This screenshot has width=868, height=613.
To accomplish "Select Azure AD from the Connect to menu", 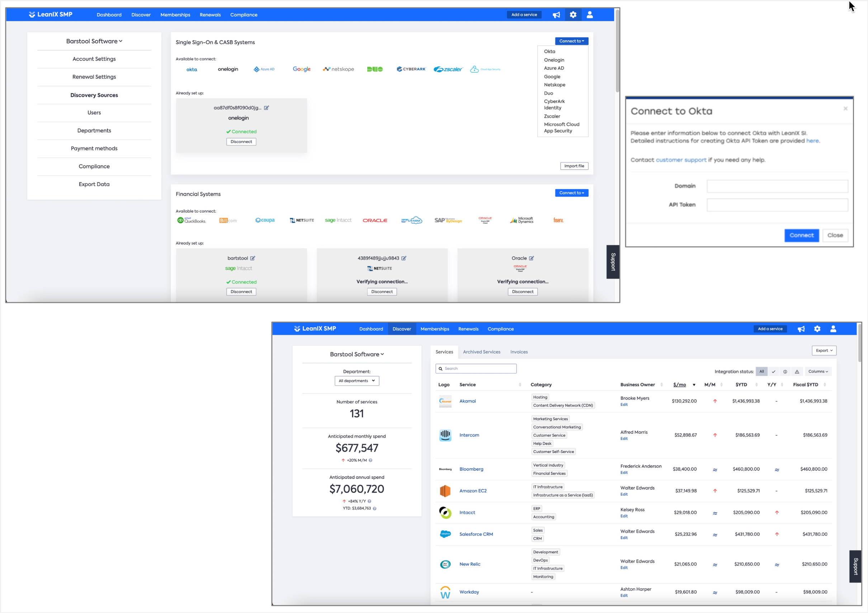I will [553, 68].
